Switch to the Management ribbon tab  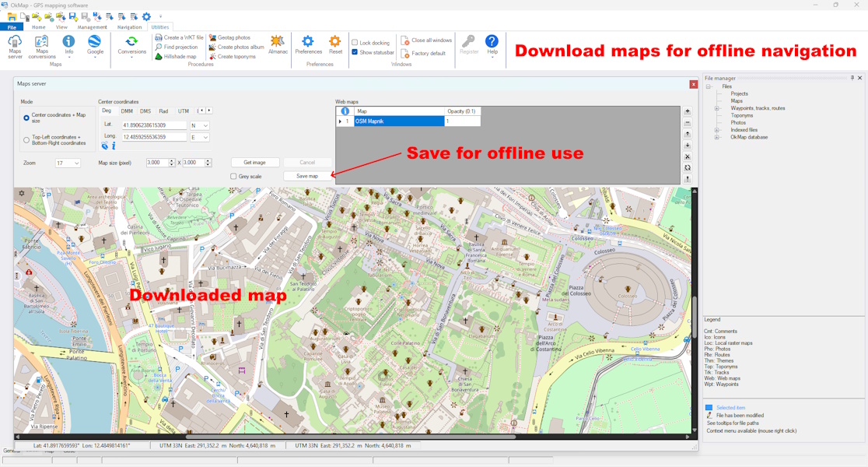pos(92,27)
